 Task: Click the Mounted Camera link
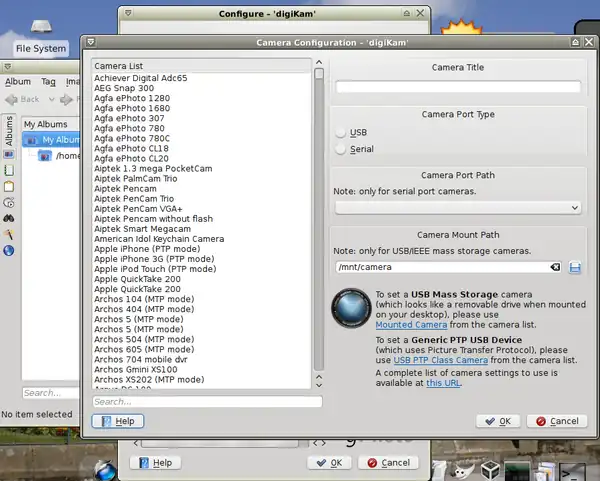(x=409, y=325)
